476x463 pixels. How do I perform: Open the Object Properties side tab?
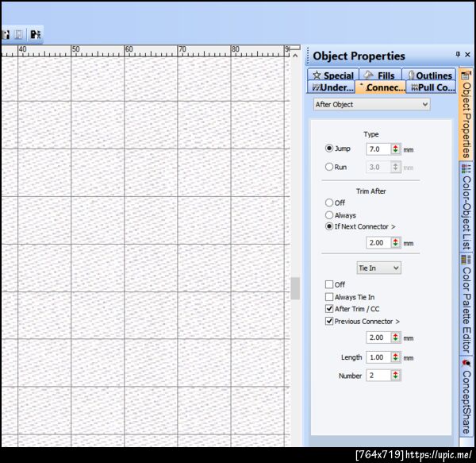tap(466, 114)
